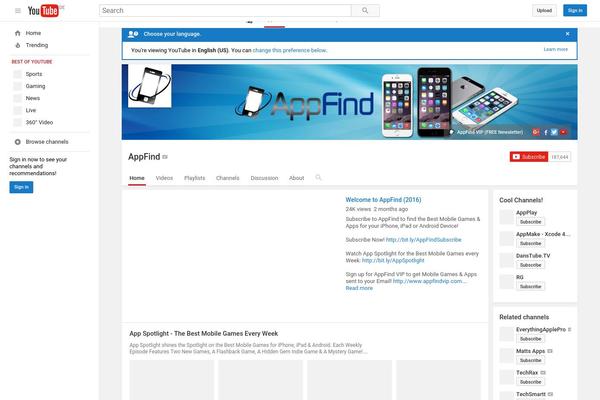Image resolution: width=600 pixels, height=400 pixels.
Task: Open the Sports channel link
Action: pos(34,74)
